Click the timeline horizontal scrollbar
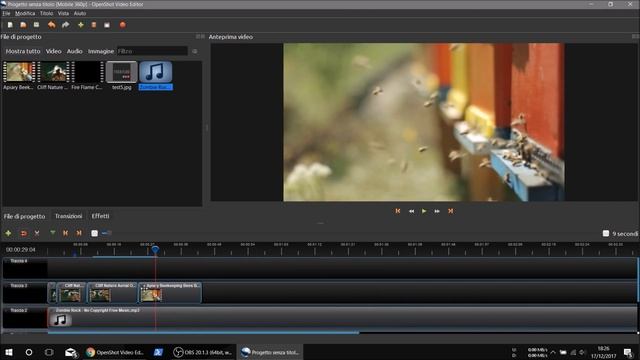The image size is (640, 360). point(203,333)
